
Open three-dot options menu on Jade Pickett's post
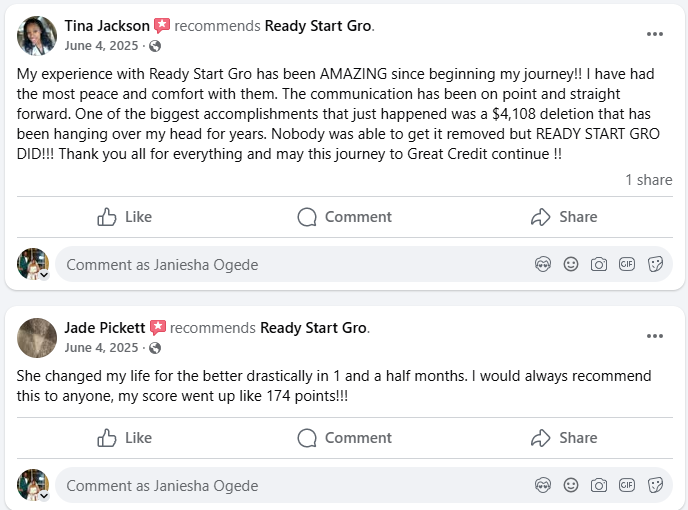[655, 336]
